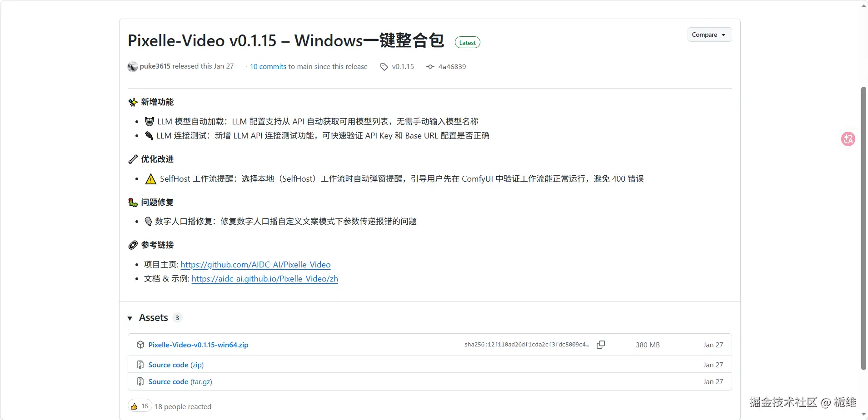Click the package icon for the win64.zip asset
The height and width of the screenshot is (420, 868).
(x=140, y=345)
